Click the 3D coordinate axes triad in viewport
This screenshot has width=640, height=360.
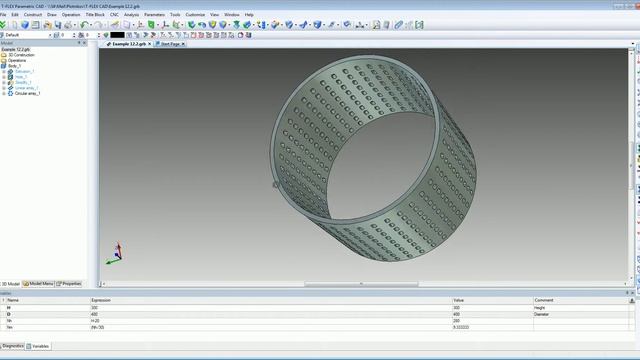[x=115, y=253]
